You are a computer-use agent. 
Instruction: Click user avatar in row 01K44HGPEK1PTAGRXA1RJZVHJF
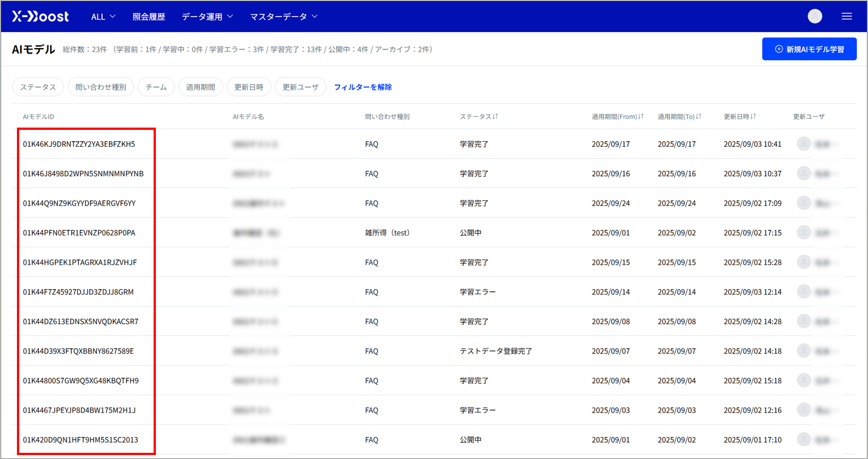pos(804,262)
